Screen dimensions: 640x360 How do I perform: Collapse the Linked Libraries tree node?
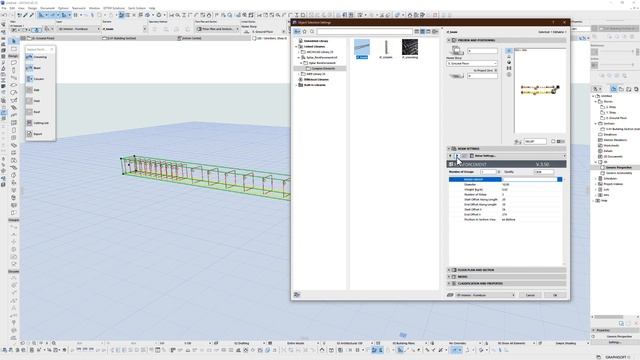pyautogui.click(x=297, y=47)
